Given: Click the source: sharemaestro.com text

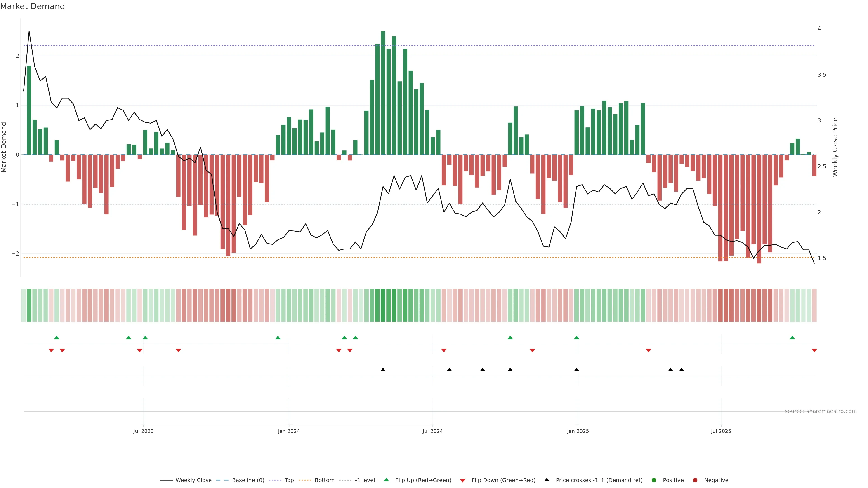Looking at the screenshot, I should [821, 411].
